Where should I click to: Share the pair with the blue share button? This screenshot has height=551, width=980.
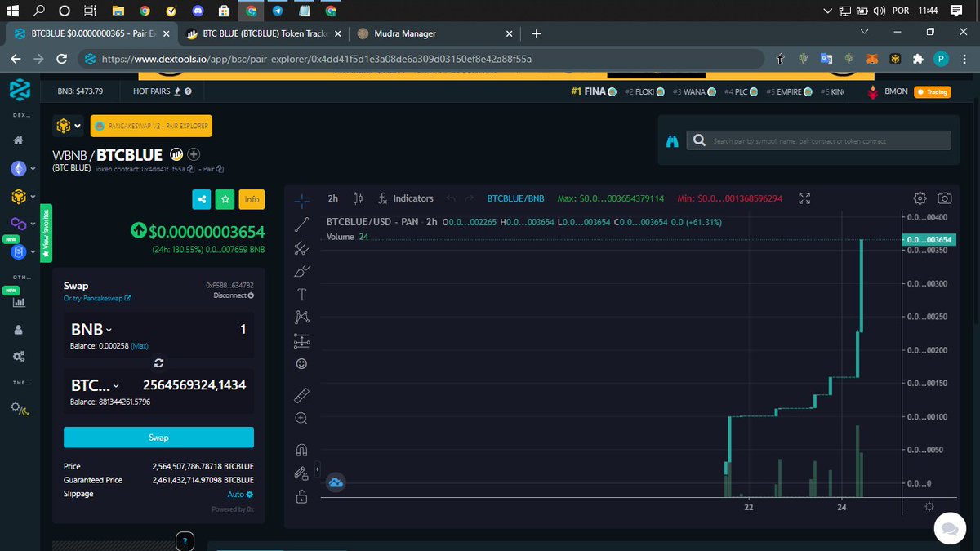[x=202, y=198]
